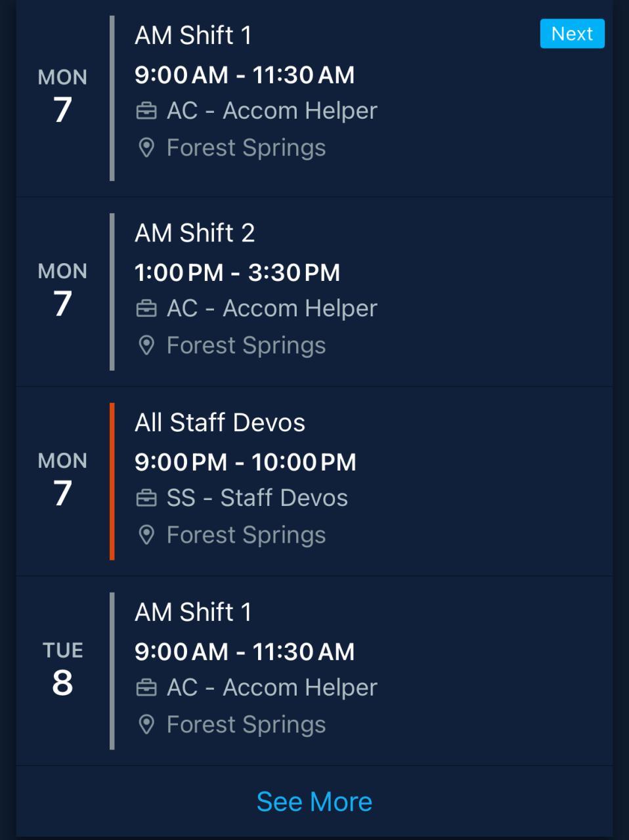The height and width of the screenshot is (840, 629).
Task: Click the briefcase icon beside SS - Staff Devos
Action: 146,499
